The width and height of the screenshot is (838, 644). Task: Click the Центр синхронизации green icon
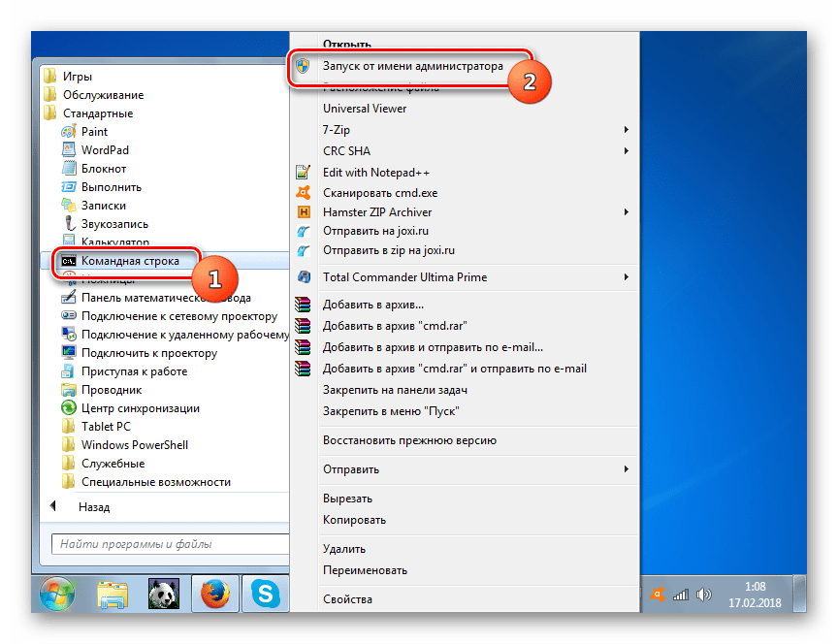[x=69, y=407]
